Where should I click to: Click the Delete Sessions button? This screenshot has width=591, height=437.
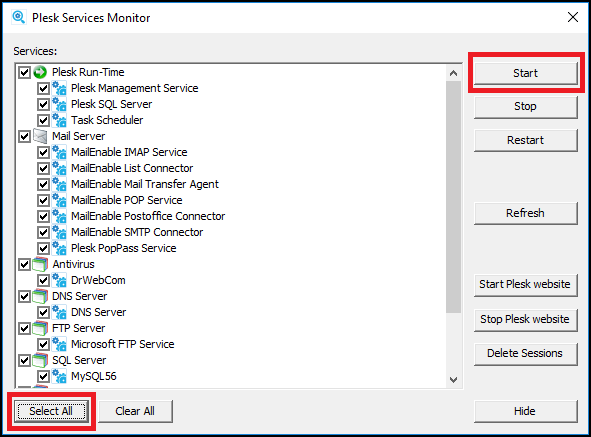coord(525,353)
